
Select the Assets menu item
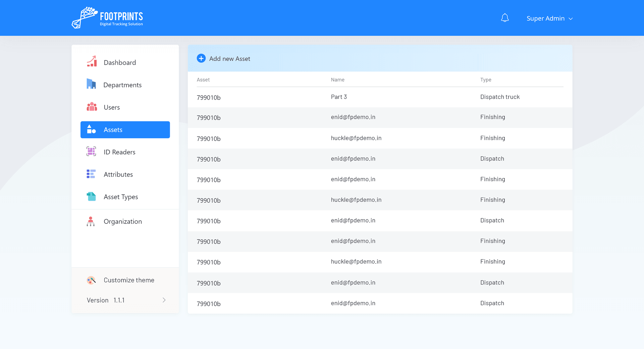pyautogui.click(x=125, y=130)
